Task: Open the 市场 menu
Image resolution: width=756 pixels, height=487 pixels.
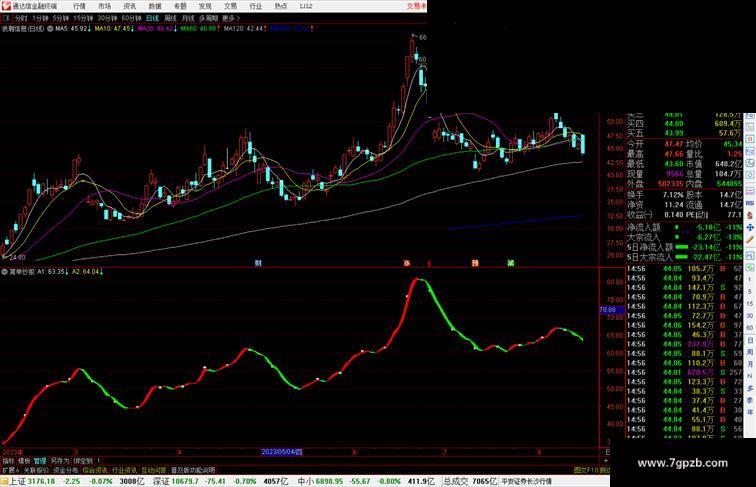Action: tap(105, 6)
